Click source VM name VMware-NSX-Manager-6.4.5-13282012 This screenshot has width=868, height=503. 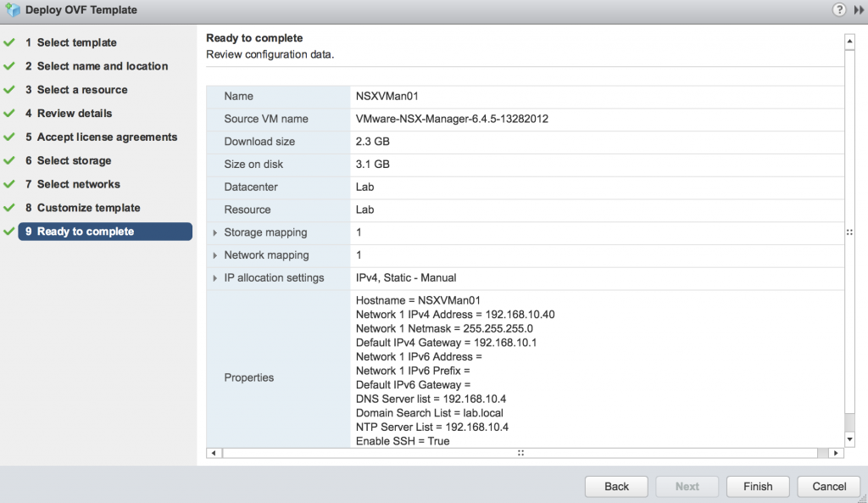452,119
